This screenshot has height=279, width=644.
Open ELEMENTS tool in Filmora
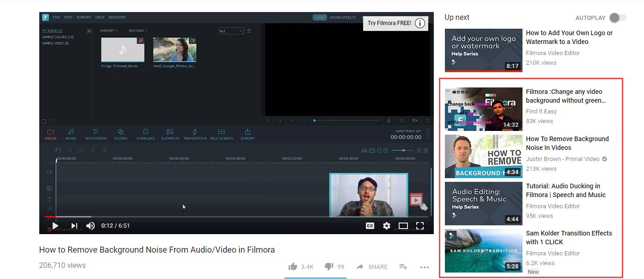(x=170, y=135)
